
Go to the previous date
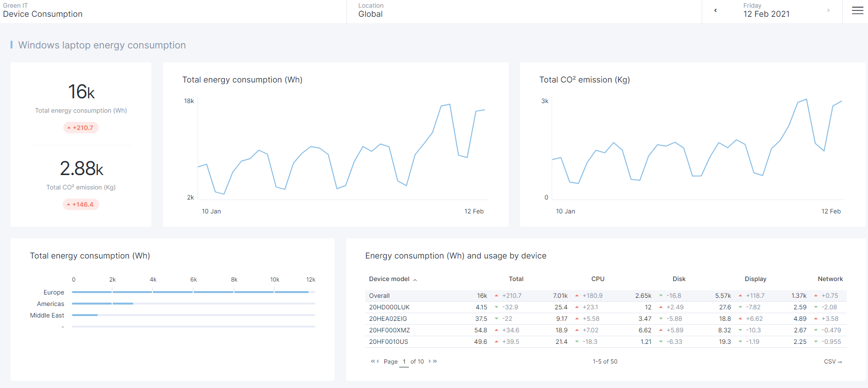(716, 10)
